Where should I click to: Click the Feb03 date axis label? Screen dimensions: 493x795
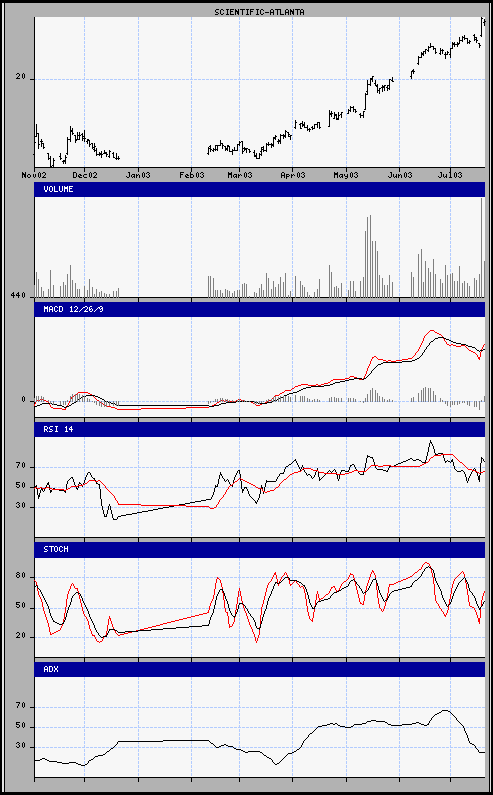click(192, 175)
